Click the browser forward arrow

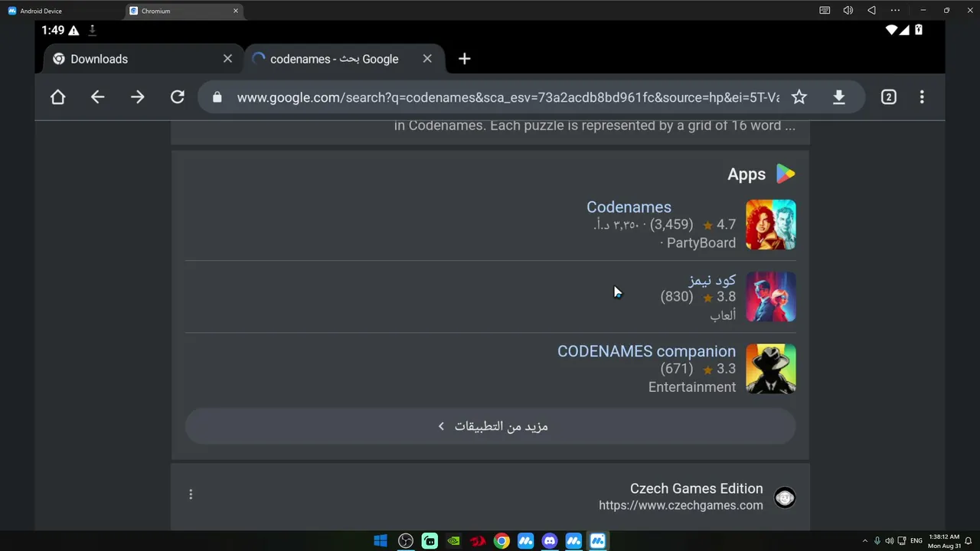[x=138, y=97]
